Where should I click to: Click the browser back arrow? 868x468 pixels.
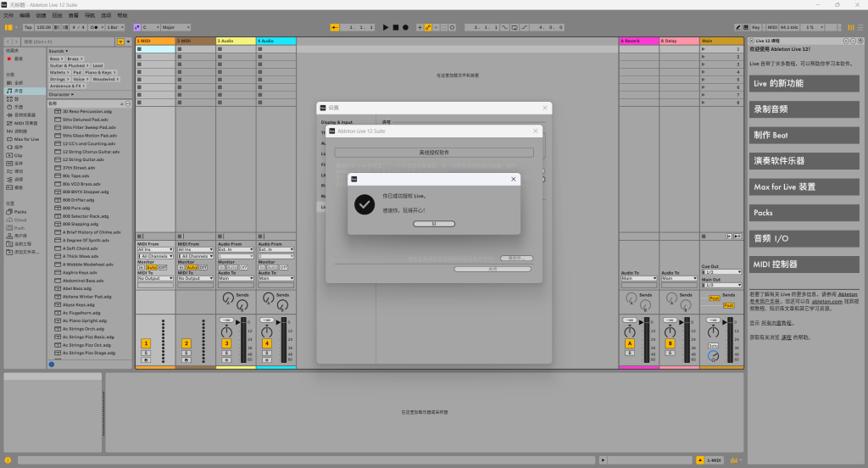[8, 42]
